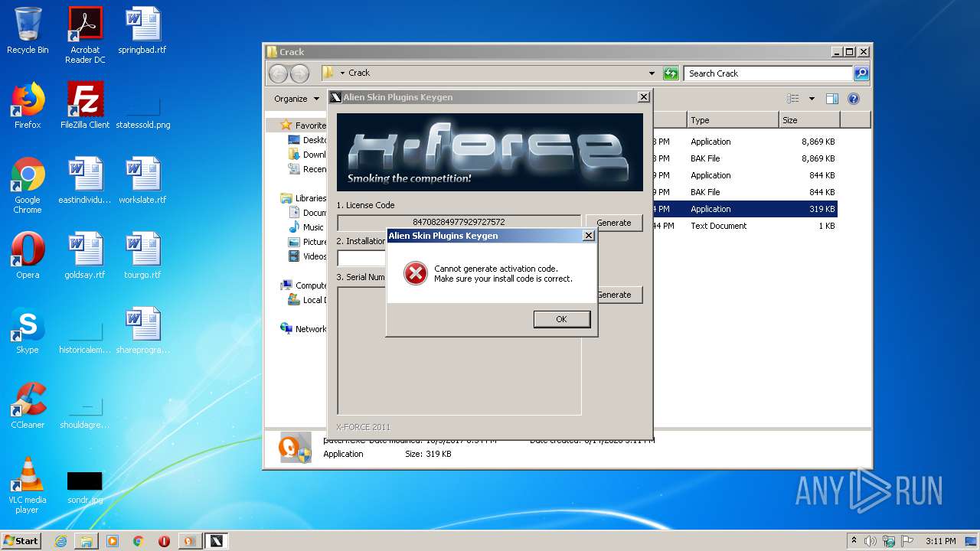Click the change view icon
The height and width of the screenshot is (551, 980).
[793, 99]
